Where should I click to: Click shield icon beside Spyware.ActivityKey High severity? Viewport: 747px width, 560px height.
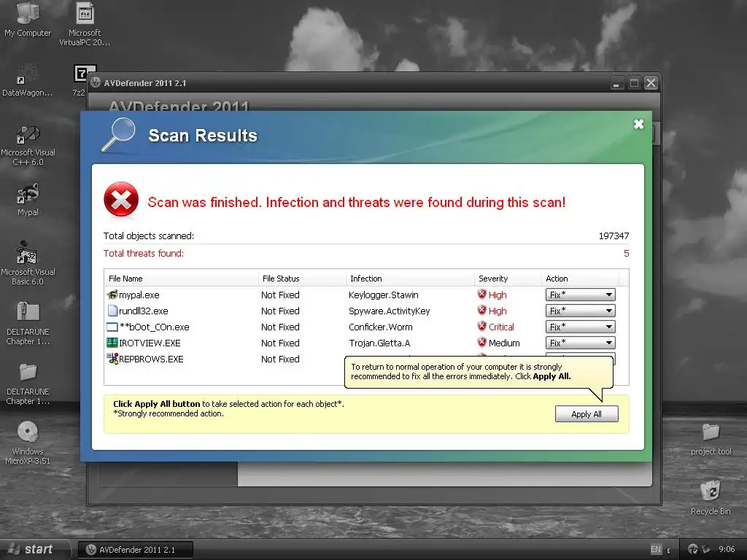[481, 311]
